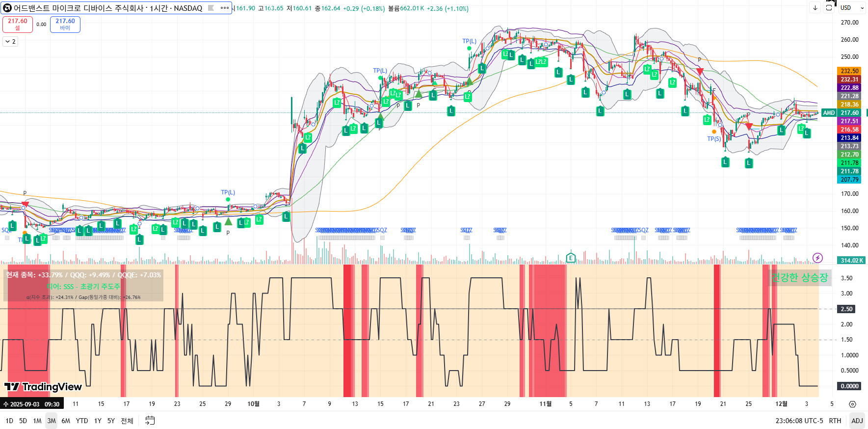Click the TP(S) signal label

(x=714, y=139)
